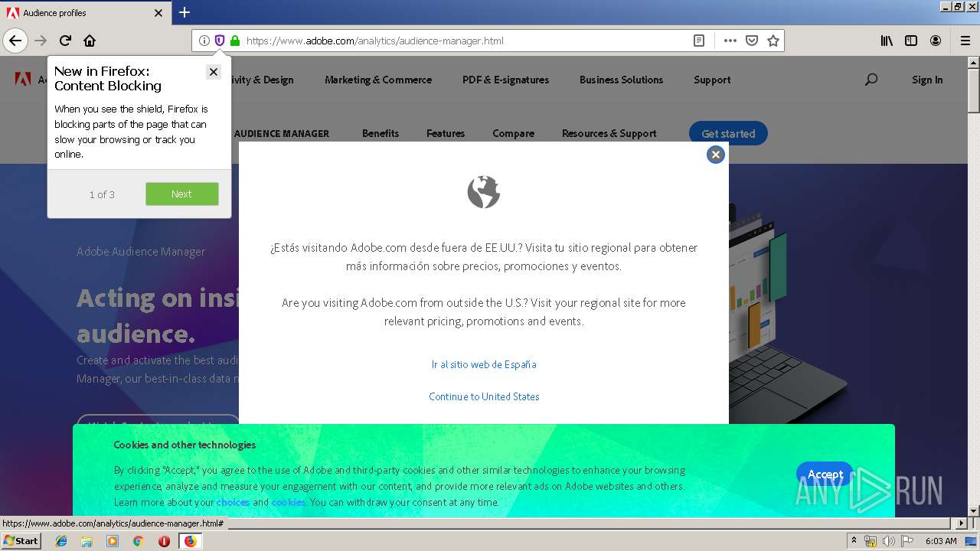Screen dimensions: 980x551
Task: Follow Ir al sitio web de España link
Action: click(x=484, y=364)
